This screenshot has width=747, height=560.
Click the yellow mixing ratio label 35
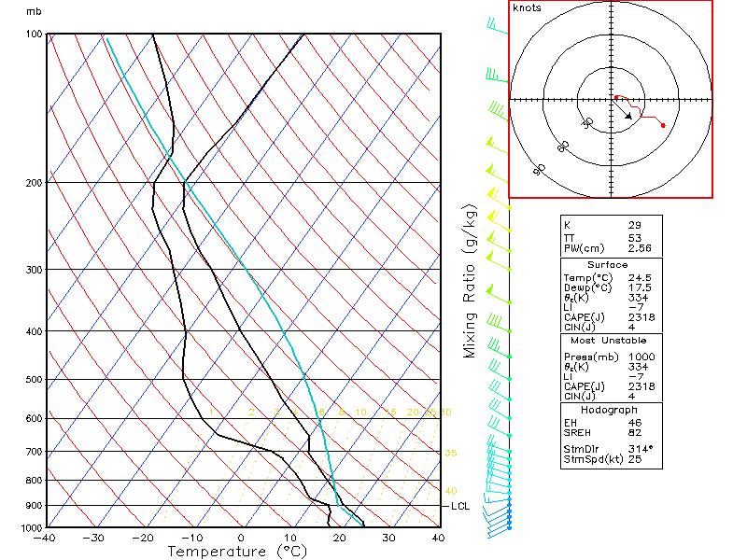pos(450,454)
